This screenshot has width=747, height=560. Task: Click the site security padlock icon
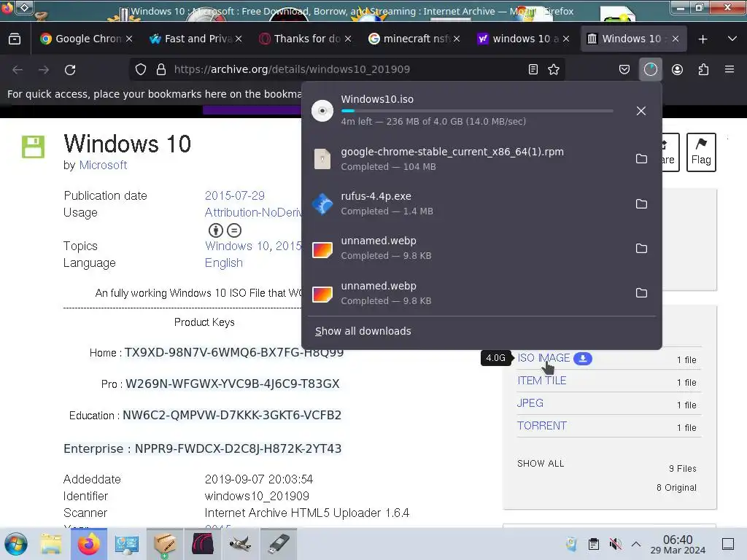(x=161, y=69)
